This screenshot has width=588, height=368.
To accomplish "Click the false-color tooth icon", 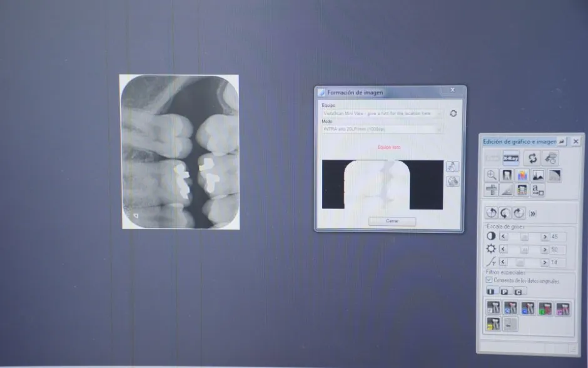I will pyautogui.click(x=522, y=176).
